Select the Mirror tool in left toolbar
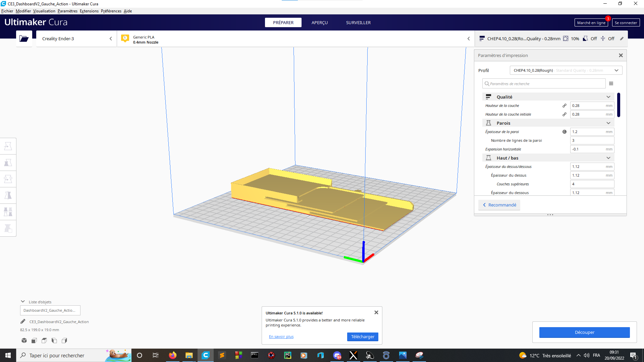Image resolution: width=644 pixels, height=362 pixels. click(8, 195)
